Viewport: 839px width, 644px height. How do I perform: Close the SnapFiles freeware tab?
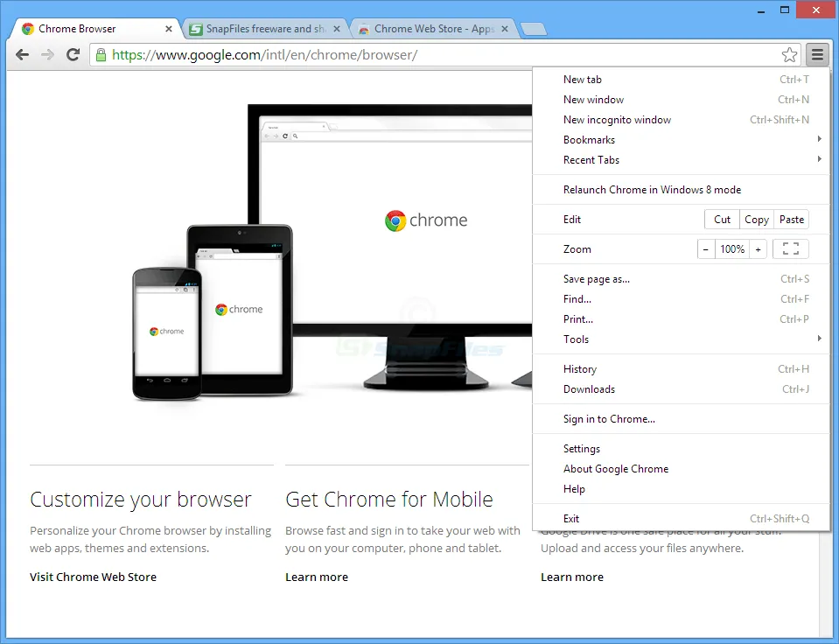337,29
